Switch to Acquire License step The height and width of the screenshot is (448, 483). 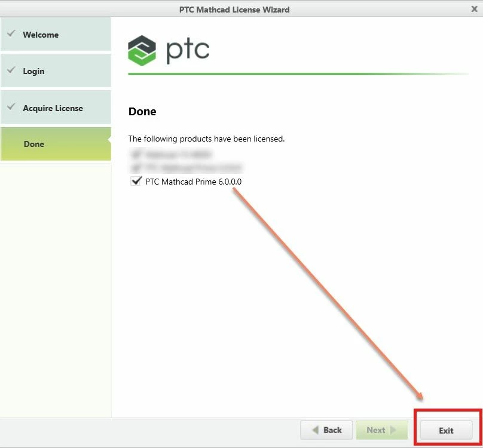(56, 108)
